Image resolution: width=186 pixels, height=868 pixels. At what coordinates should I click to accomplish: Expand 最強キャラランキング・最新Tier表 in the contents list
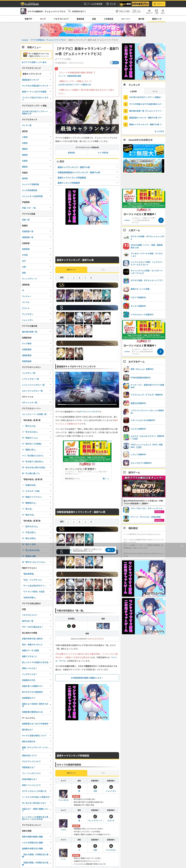87,167
